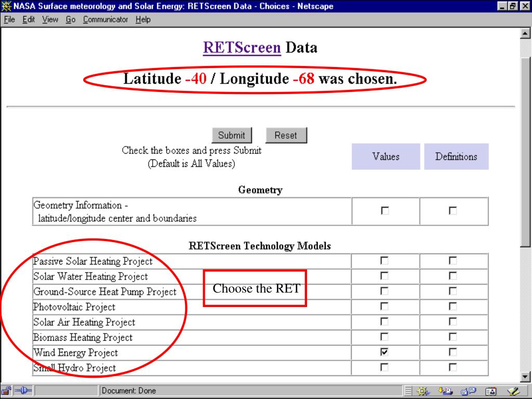Screen dimensions: 532x399
Task: Click 'RETScreen Technology Models' section heading
Action: [260, 246]
